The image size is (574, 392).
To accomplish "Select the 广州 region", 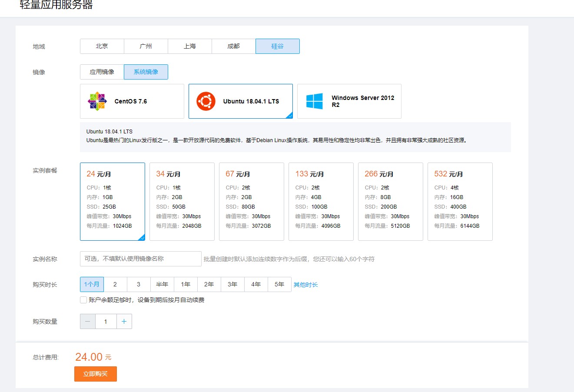I will [x=146, y=46].
